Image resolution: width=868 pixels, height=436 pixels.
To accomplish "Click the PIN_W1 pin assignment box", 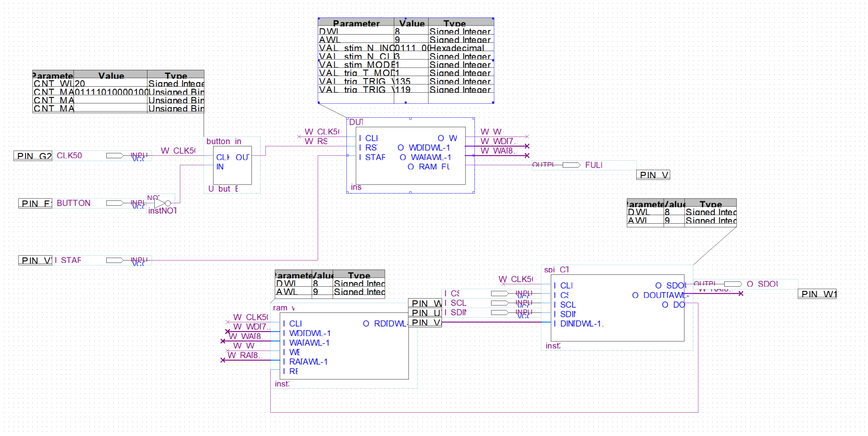I will tap(817, 294).
